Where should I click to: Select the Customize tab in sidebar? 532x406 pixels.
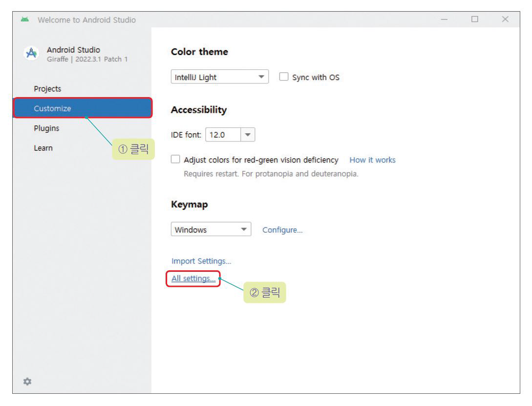click(83, 108)
